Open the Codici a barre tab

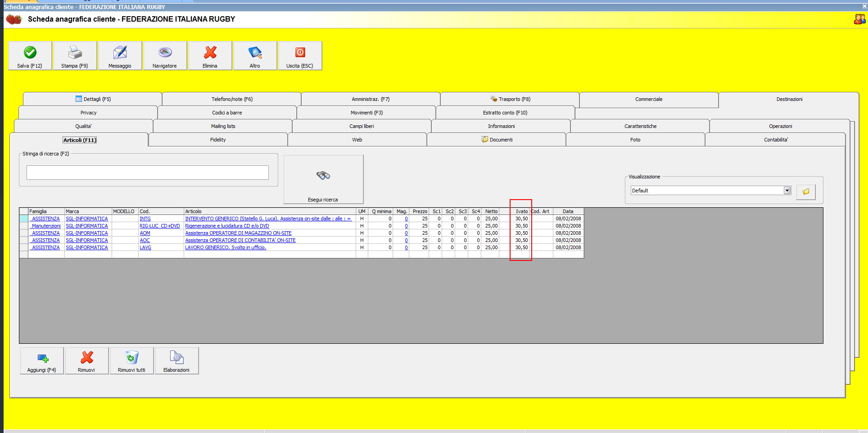click(227, 113)
